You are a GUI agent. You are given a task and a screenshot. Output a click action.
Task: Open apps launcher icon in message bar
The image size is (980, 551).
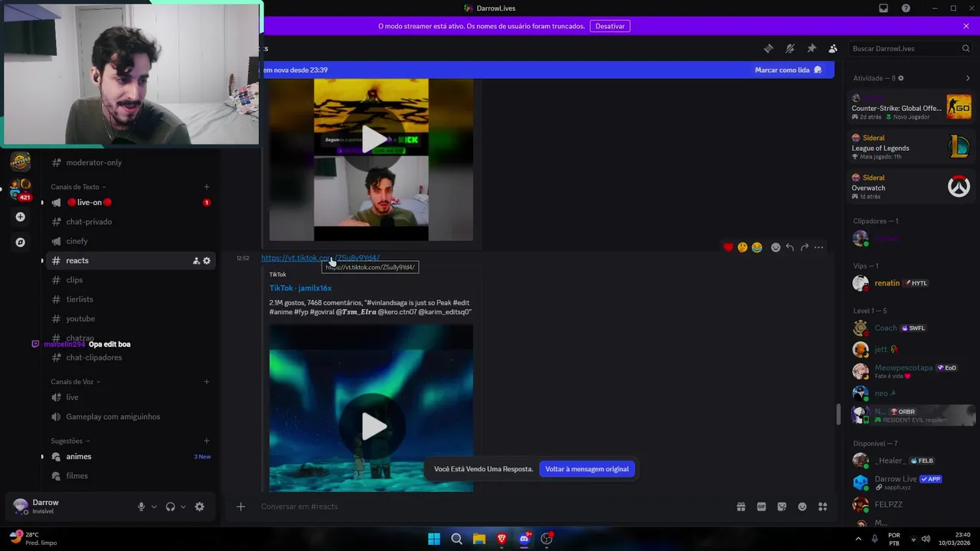(823, 507)
